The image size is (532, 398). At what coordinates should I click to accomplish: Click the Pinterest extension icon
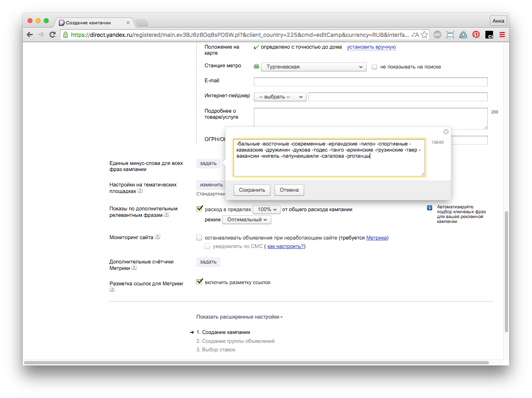476,35
